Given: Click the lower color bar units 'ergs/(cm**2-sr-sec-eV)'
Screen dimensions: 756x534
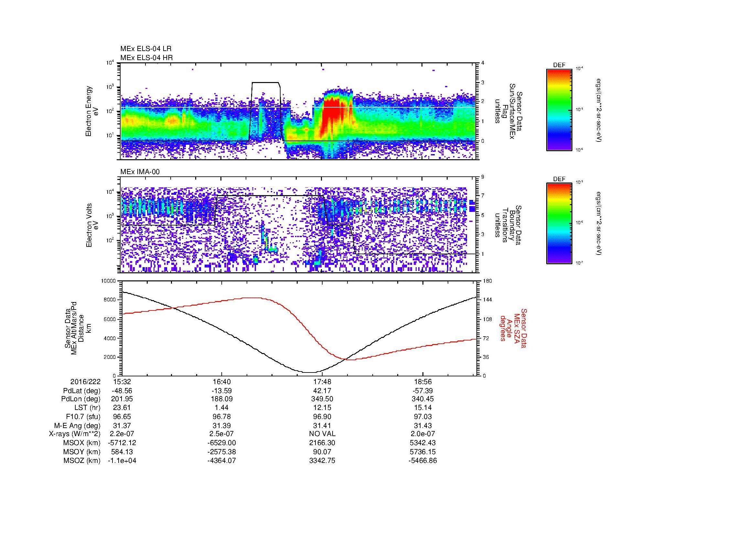Looking at the screenshot, I should [x=599, y=224].
